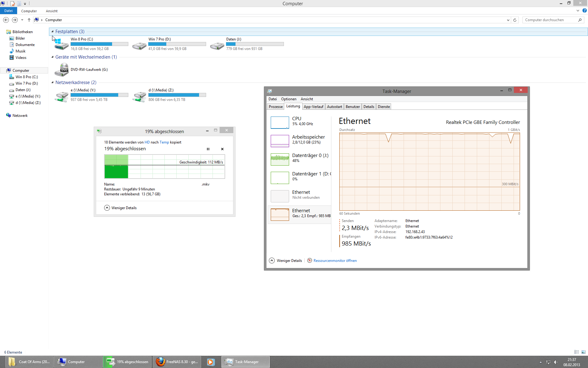The width and height of the screenshot is (588, 368).
Task: Open the Optionen menu in Task-Manager
Action: coord(288,99)
